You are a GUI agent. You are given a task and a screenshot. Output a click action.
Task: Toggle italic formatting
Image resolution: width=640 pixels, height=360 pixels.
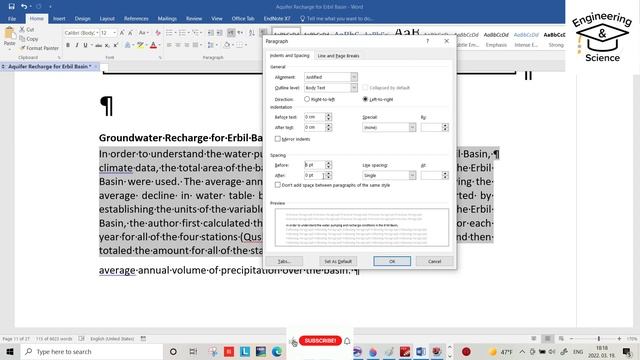point(76,45)
